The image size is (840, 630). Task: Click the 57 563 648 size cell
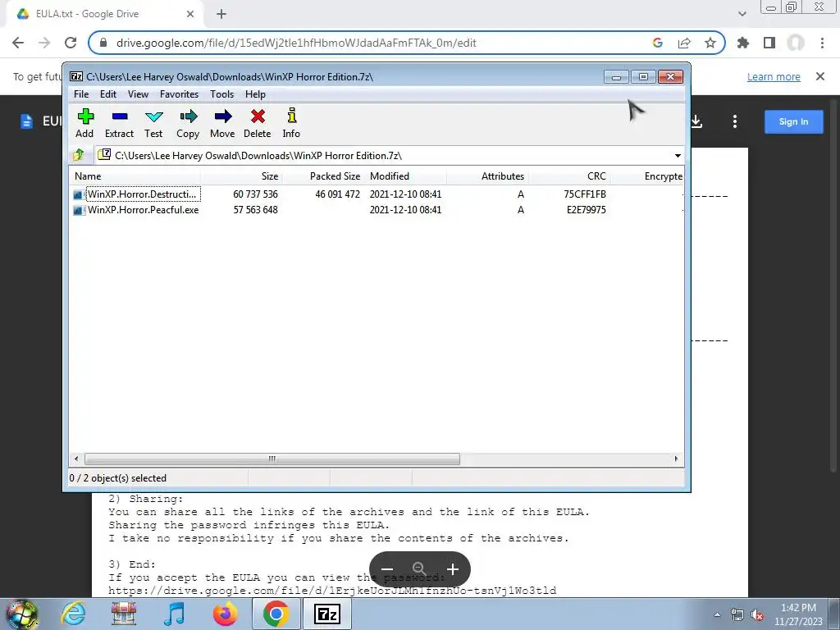point(256,210)
